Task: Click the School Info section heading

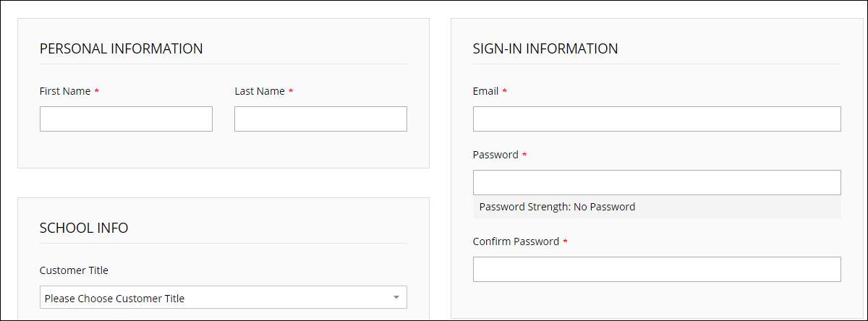Action: tap(84, 228)
